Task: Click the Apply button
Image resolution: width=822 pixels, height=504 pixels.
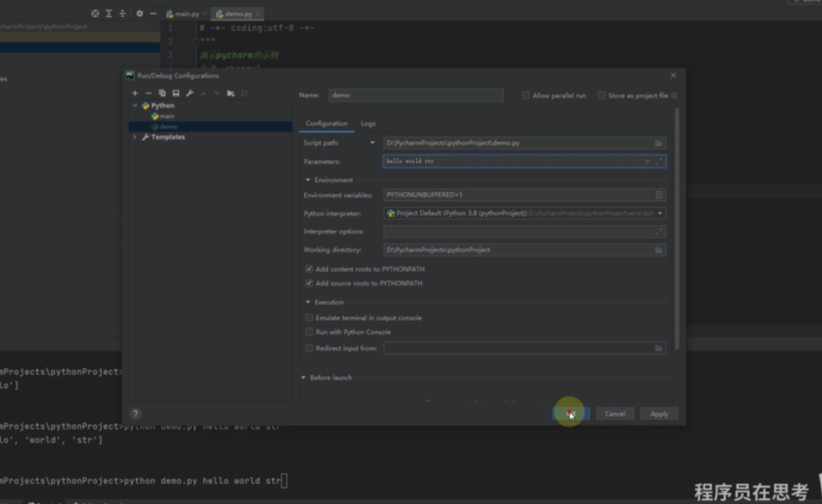Action: point(659,414)
